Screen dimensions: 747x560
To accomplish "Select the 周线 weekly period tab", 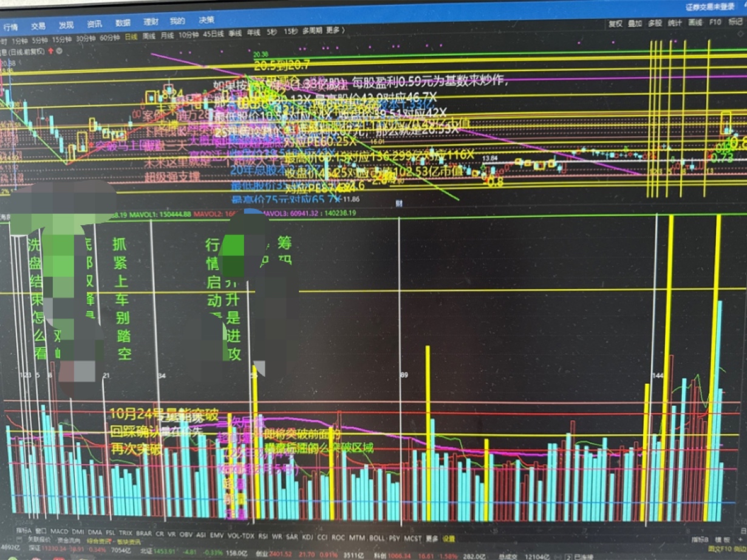I will click(x=149, y=36).
